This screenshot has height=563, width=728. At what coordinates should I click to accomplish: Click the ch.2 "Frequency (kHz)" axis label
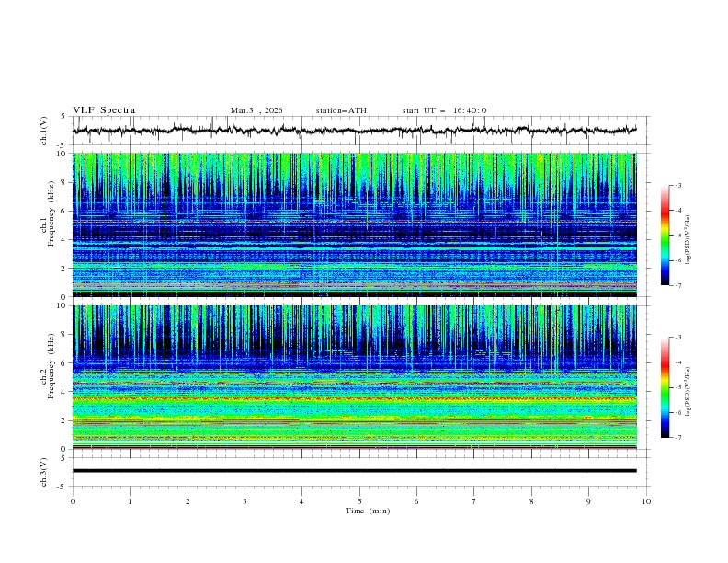coord(51,366)
